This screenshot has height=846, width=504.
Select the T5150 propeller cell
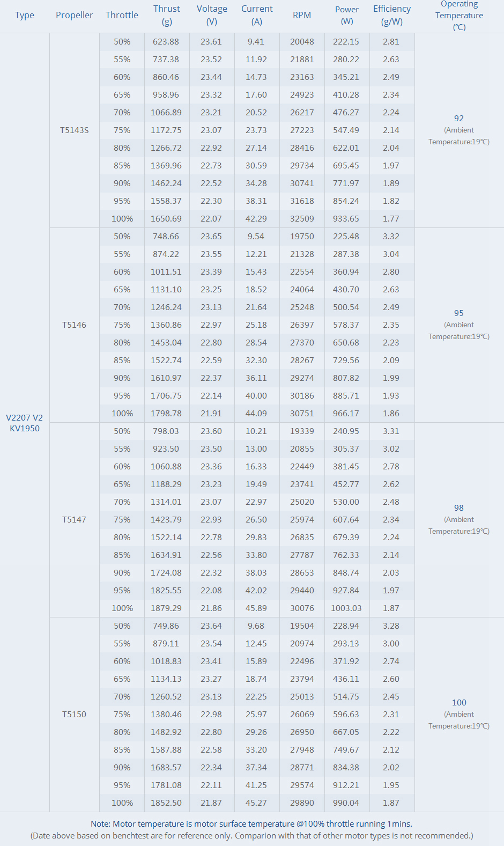75,715
